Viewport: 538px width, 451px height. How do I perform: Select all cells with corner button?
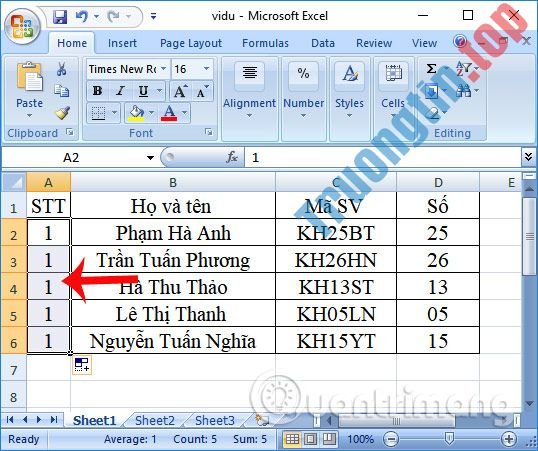click(14, 182)
